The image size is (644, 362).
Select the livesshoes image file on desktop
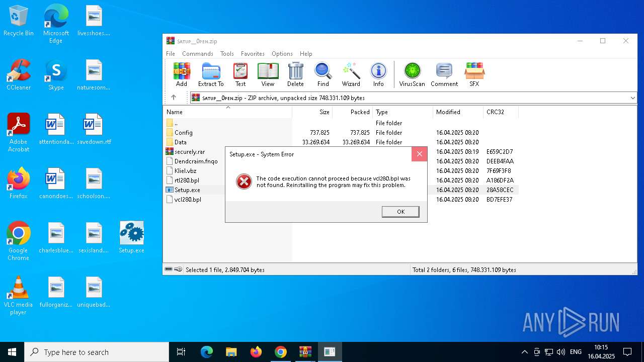(x=94, y=21)
